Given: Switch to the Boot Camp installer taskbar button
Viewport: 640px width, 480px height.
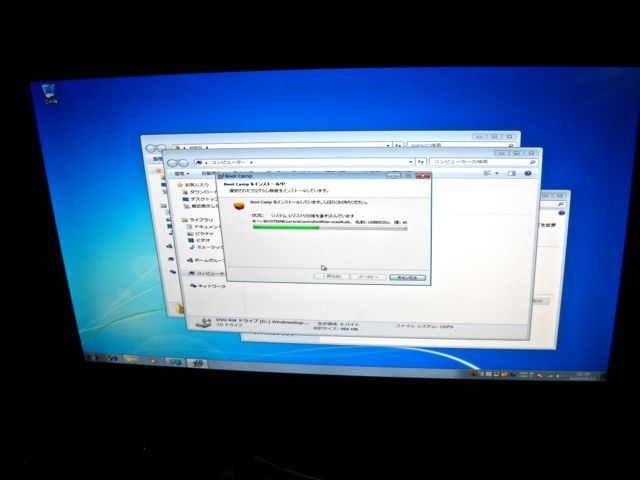Looking at the screenshot, I should [198, 363].
